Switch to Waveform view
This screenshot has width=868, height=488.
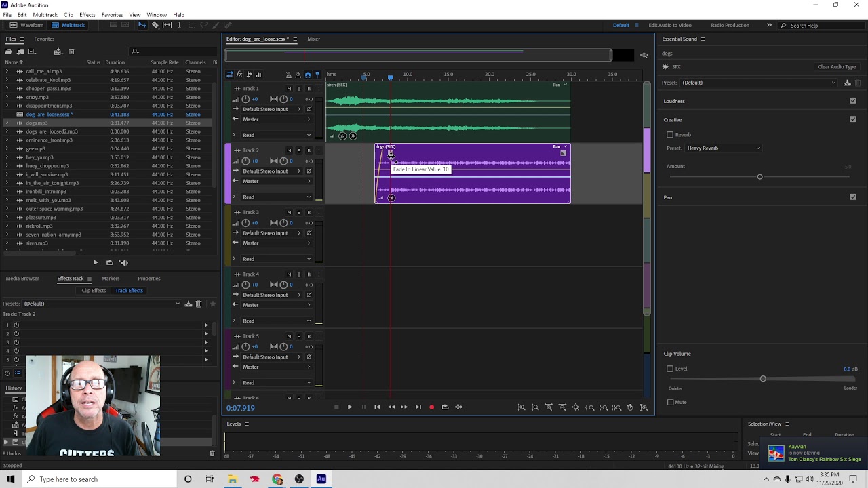[x=28, y=25]
